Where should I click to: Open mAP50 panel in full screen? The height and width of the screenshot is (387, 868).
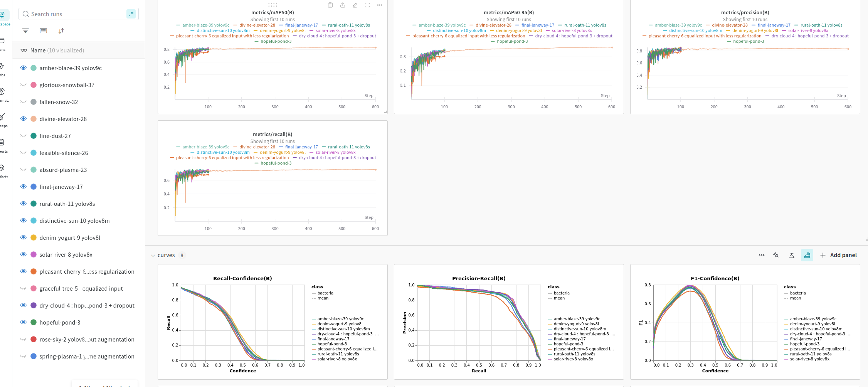[367, 5]
